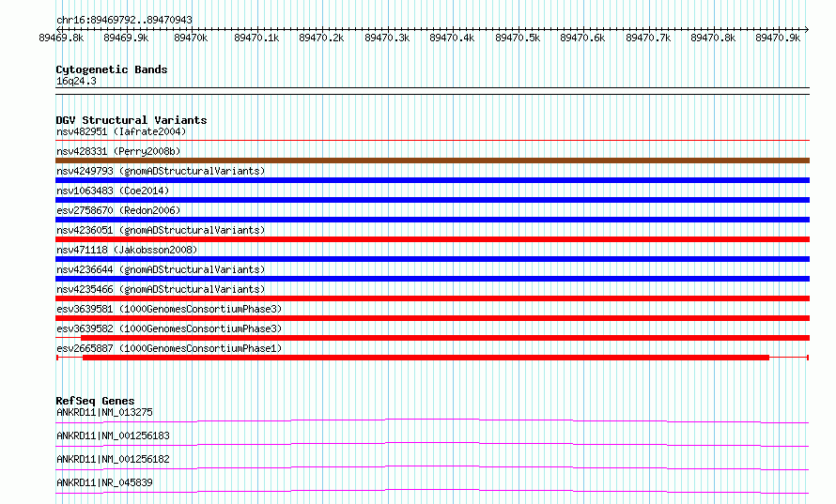Viewport: 836px width, 504px height.
Task: Select the blue nsv471118 variant bar
Action: tap(432, 259)
